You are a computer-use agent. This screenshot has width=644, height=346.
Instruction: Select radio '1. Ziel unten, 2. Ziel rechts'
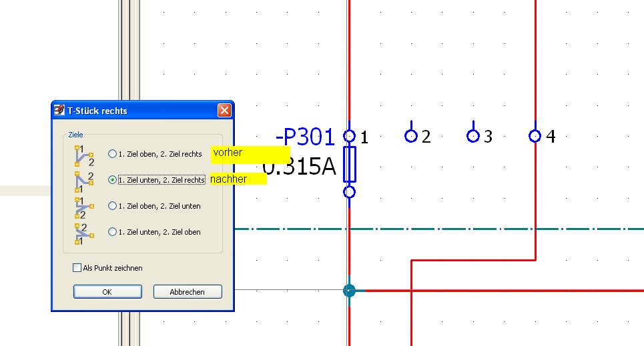tap(112, 180)
